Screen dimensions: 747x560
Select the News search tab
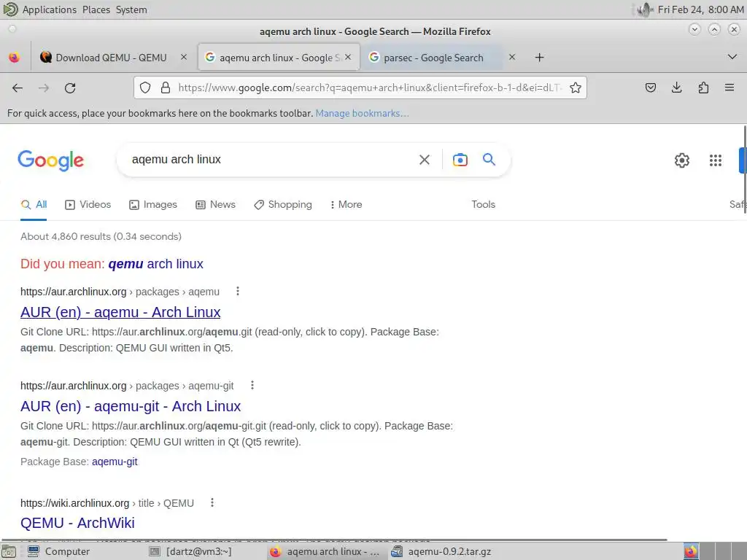tap(215, 204)
